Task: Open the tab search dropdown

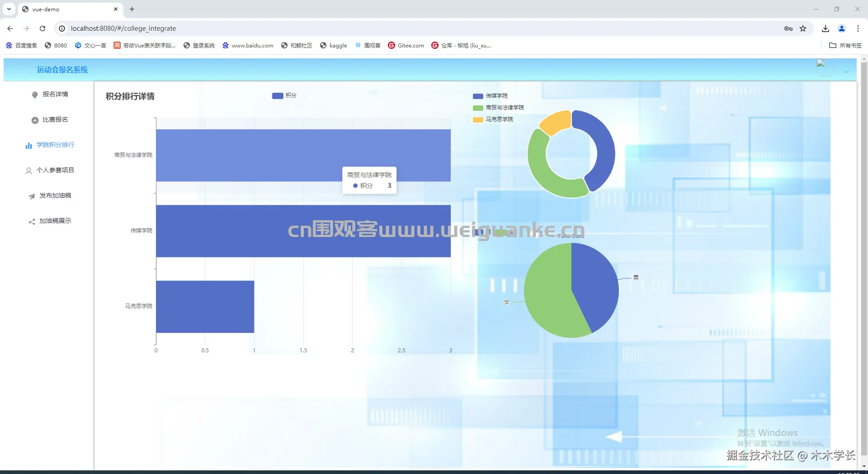Action: (x=9, y=9)
